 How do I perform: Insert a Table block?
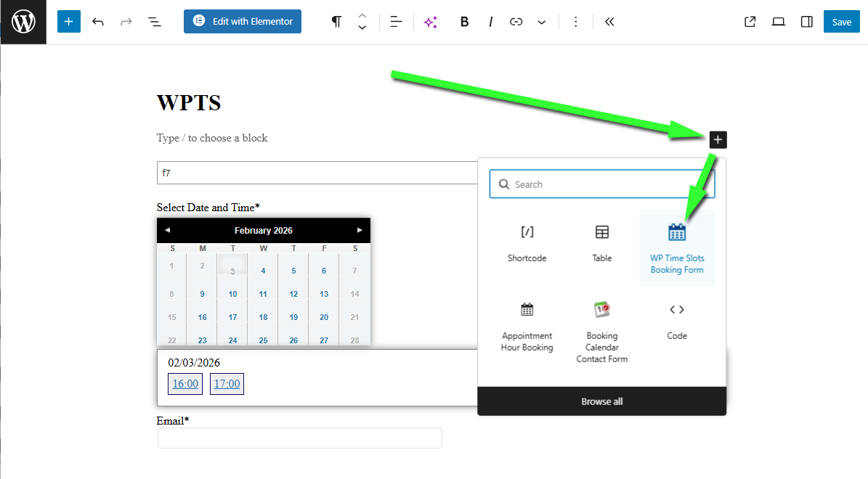click(x=601, y=244)
